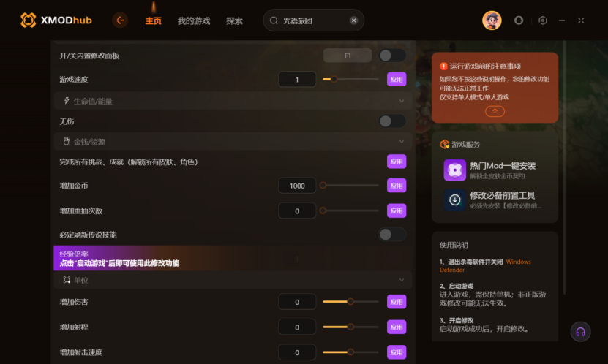Screen dimensions: 608x364
Task: Click the orange back arrow button
Action: pos(120,20)
